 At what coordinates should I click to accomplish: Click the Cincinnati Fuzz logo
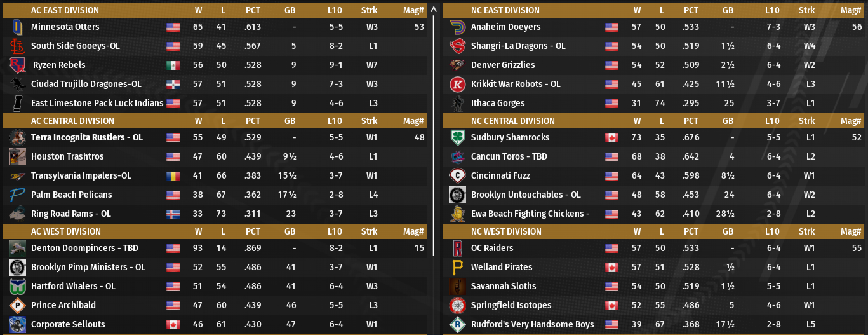pyautogui.click(x=457, y=176)
